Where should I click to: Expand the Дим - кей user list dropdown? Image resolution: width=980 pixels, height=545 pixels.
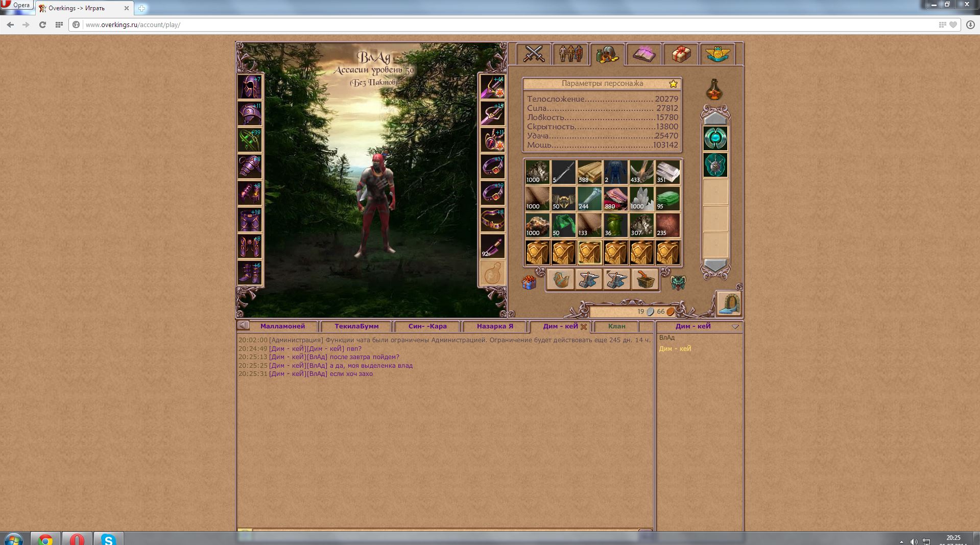pyautogui.click(x=735, y=327)
